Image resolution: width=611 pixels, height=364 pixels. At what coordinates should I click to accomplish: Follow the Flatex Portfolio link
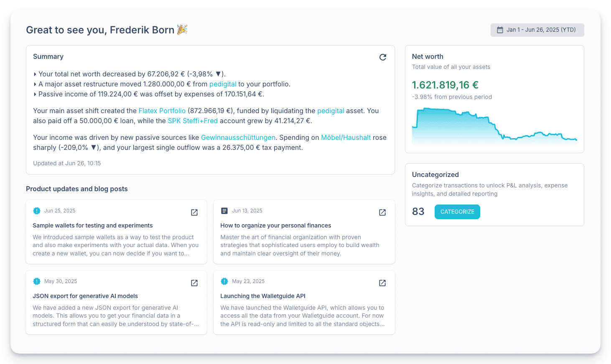(162, 111)
